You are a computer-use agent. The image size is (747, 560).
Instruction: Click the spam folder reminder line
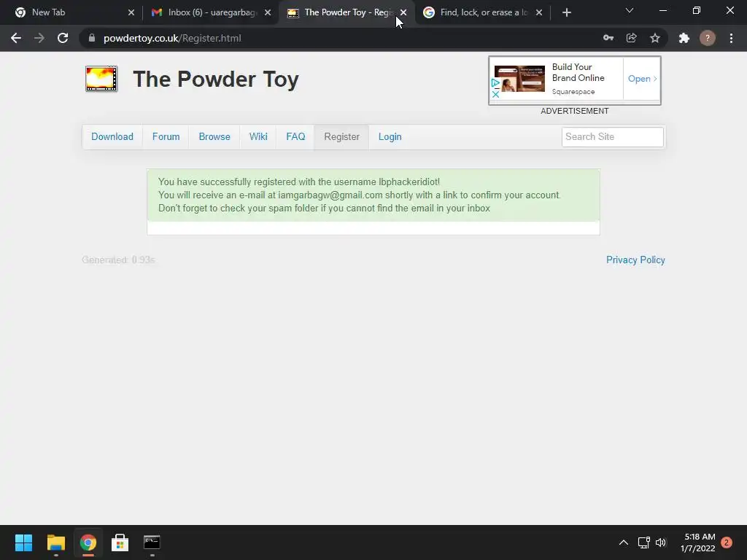pyautogui.click(x=324, y=208)
